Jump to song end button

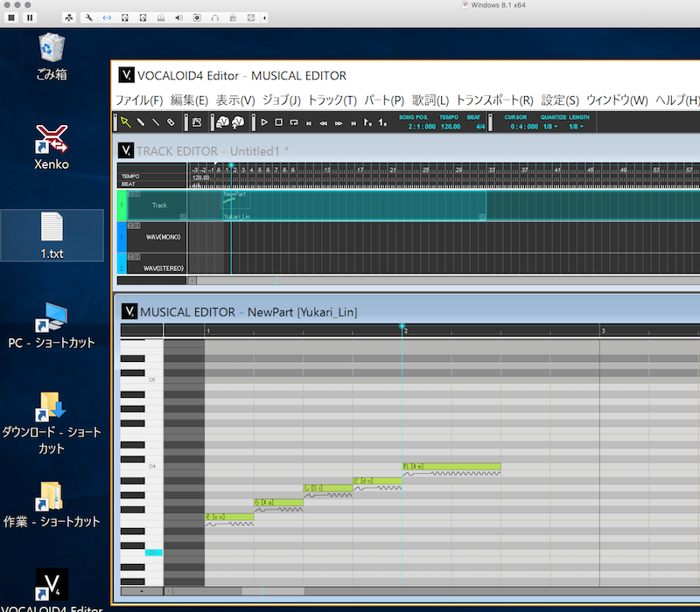[353, 123]
